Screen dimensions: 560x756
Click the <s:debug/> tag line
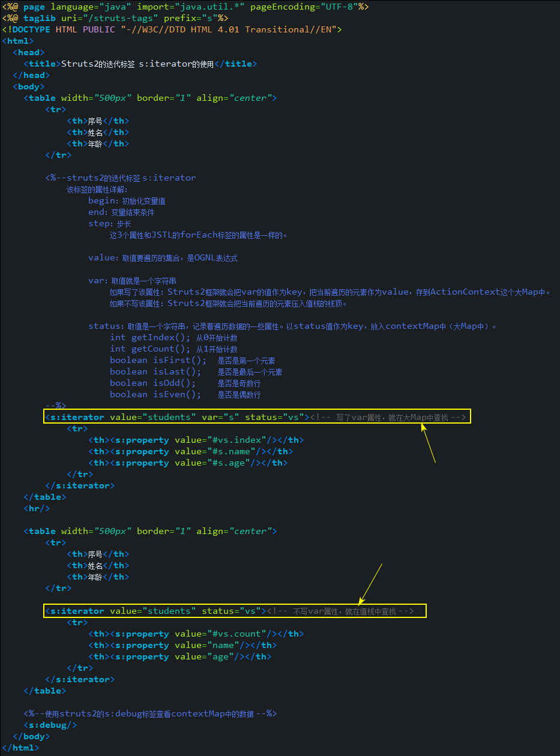(x=50, y=725)
